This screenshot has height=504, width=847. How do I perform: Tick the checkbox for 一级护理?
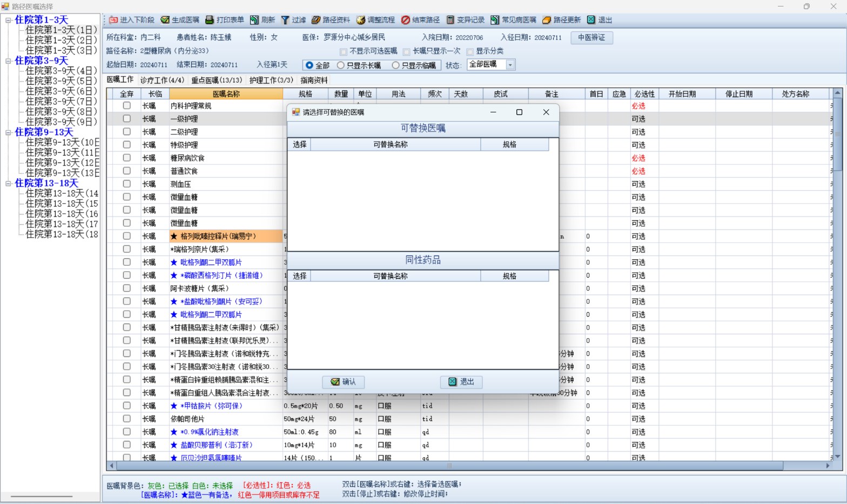(127, 119)
